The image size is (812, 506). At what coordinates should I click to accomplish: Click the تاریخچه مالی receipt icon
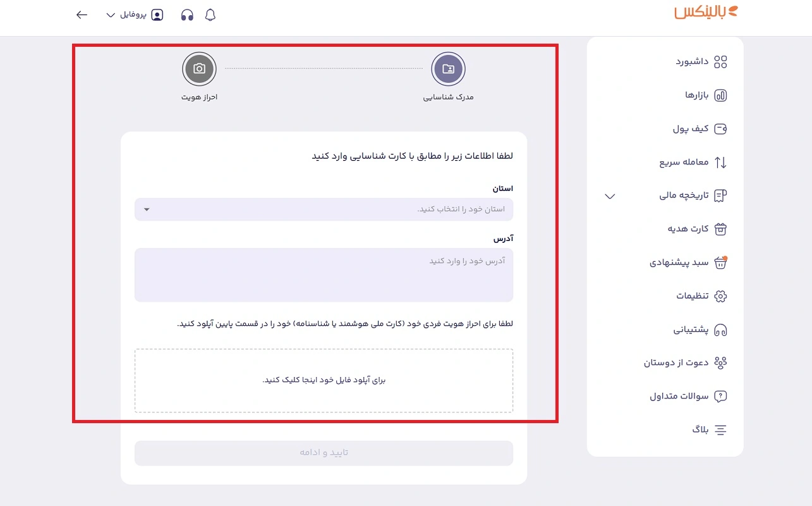[720, 196]
